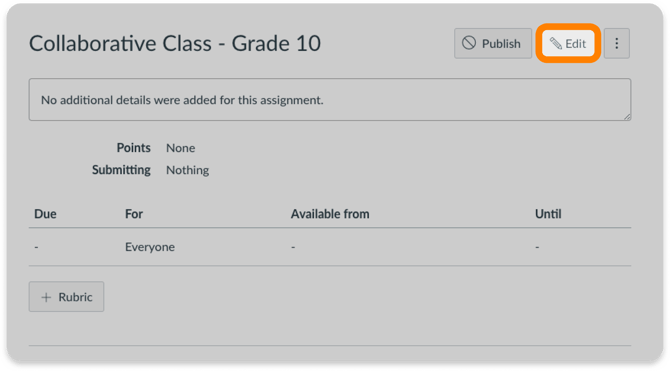
Task: Click the 'No additional details' description text
Action: [x=182, y=100]
